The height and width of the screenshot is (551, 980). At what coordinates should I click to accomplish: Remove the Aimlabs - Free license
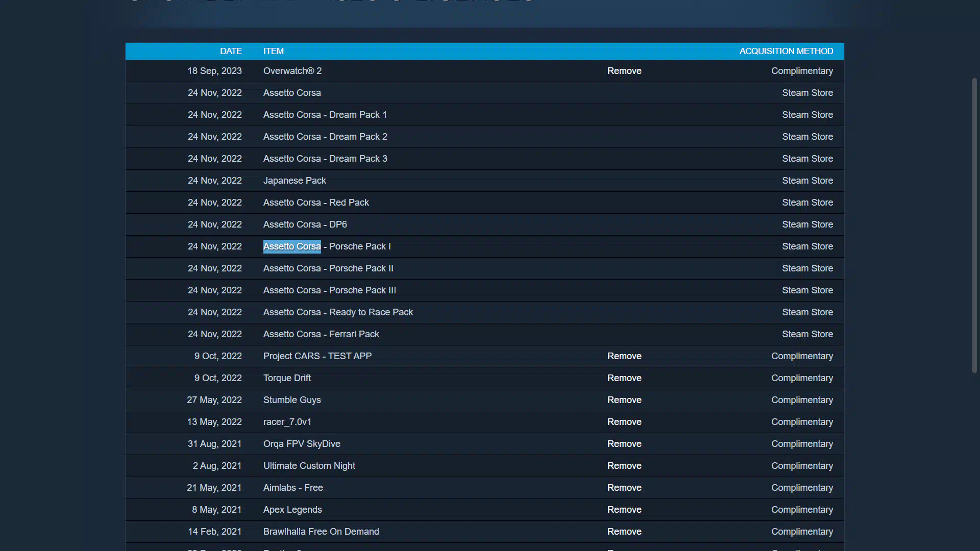click(x=624, y=488)
